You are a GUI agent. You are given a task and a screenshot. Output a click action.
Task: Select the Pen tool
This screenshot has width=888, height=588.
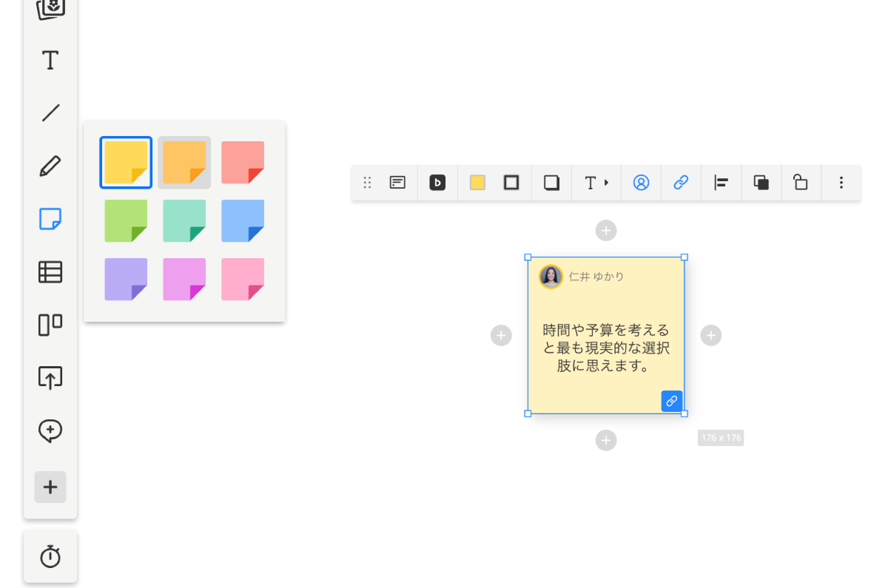(50, 165)
